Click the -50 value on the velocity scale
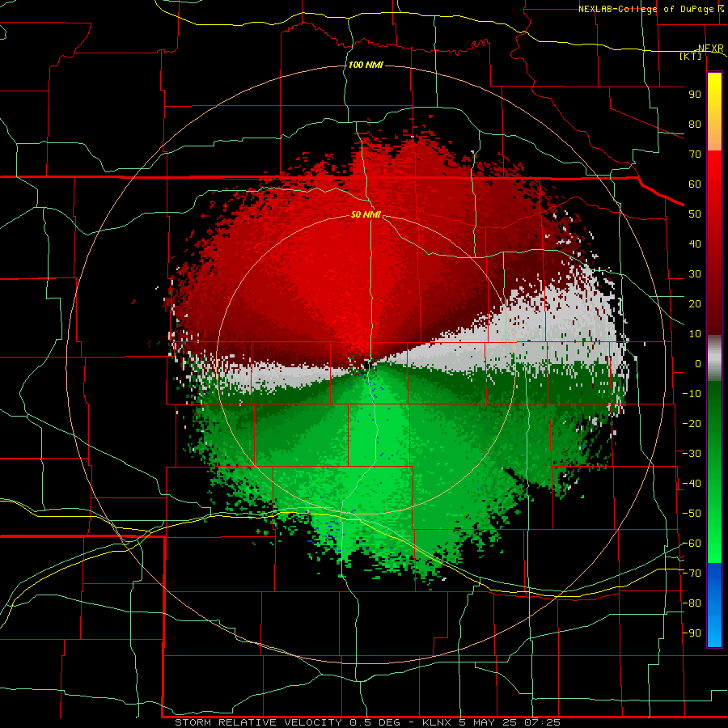Image resolution: width=728 pixels, height=728 pixels. (692, 514)
